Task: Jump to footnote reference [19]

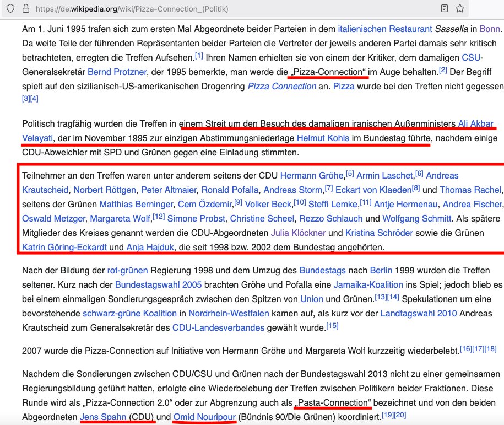Action: coord(388,415)
